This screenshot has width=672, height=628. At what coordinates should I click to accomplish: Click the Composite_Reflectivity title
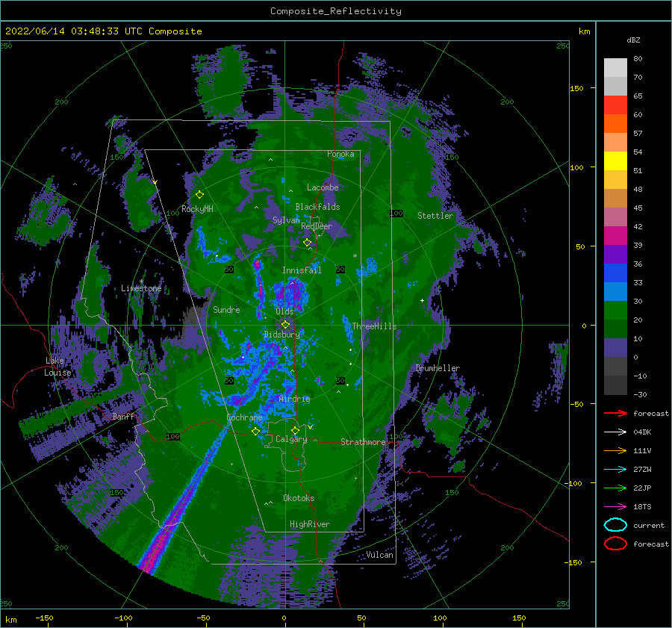pos(335,11)
